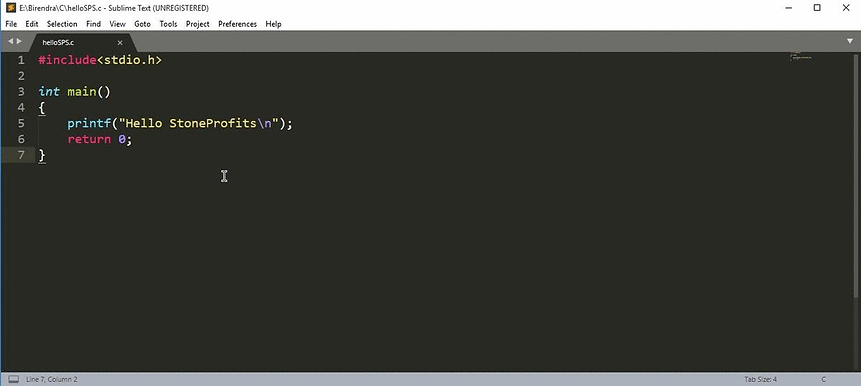
Task: Click line number 5 in the gutter
Action: click(x=21, y=124)
